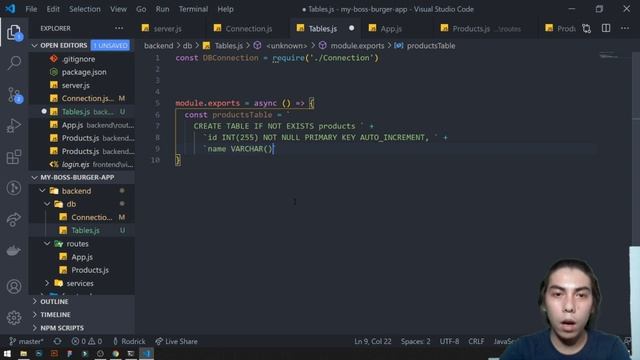
Task: Open the Go menu
Action: [x=141, y=9]
